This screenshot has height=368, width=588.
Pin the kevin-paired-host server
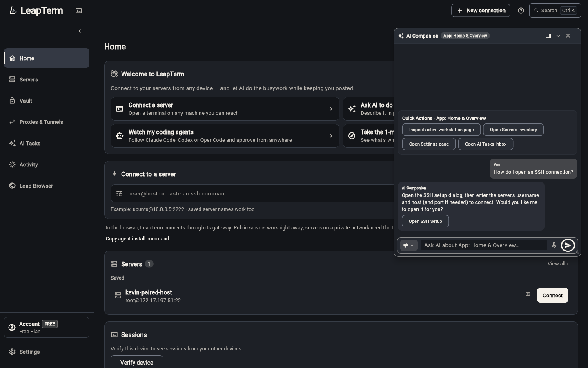528,295
